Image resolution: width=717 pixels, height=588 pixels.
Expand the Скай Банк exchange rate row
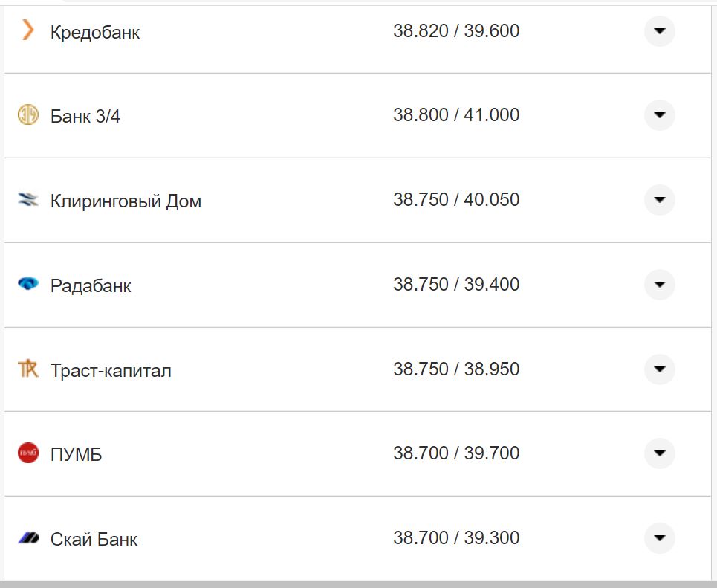coord(659,537)
